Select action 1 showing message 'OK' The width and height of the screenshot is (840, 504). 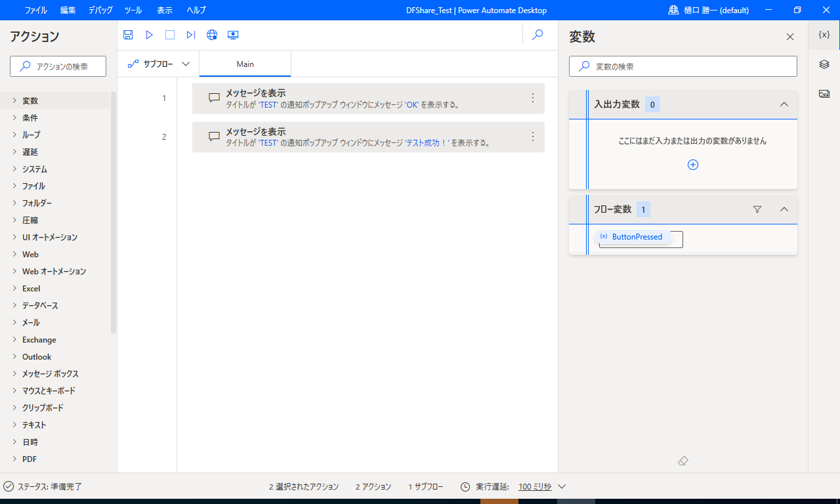click(368, 98)
